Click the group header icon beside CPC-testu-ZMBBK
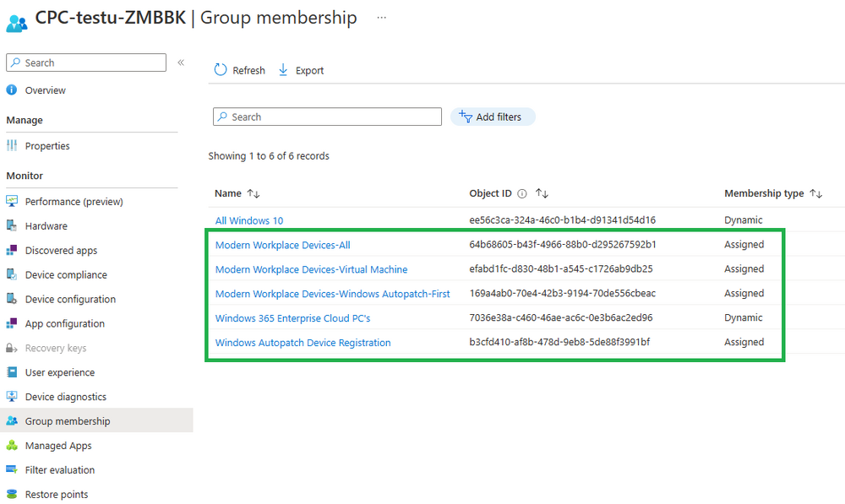Viewport: 845px width, 504px height. tap(17, 23)
